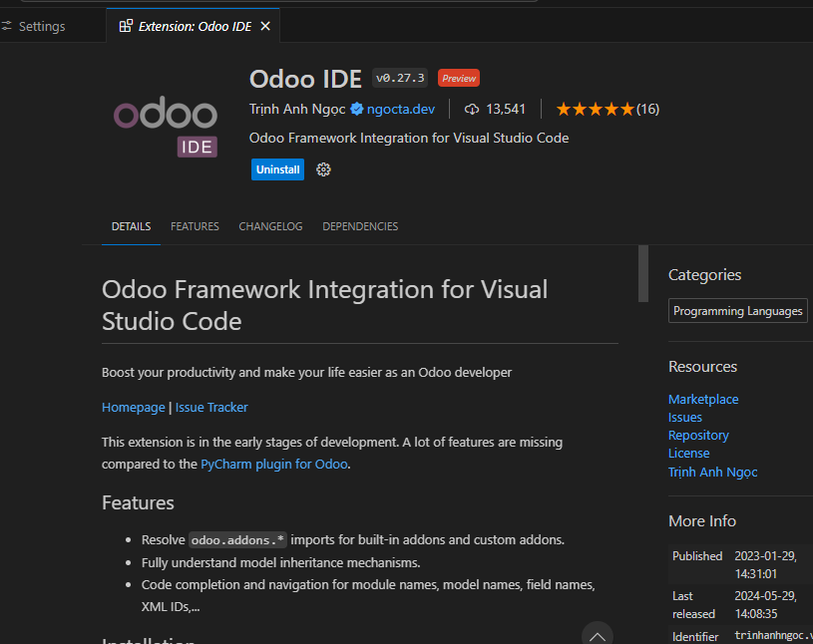Follow the PyCharm plugin for Odoo link
Viewport: 813px width, 644px height.
coord(274,464)
